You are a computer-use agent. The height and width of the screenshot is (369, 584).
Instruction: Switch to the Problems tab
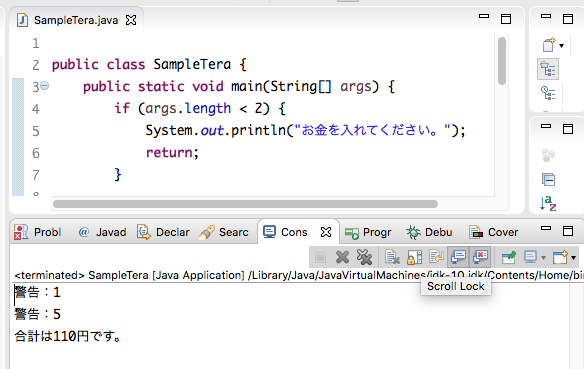[37, 232]
